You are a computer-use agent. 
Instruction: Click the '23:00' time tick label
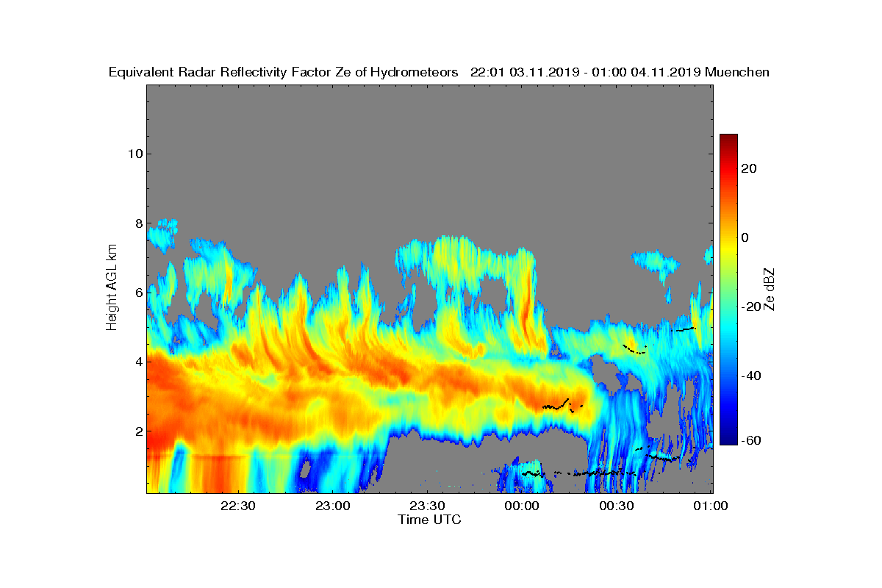[332, 506]
